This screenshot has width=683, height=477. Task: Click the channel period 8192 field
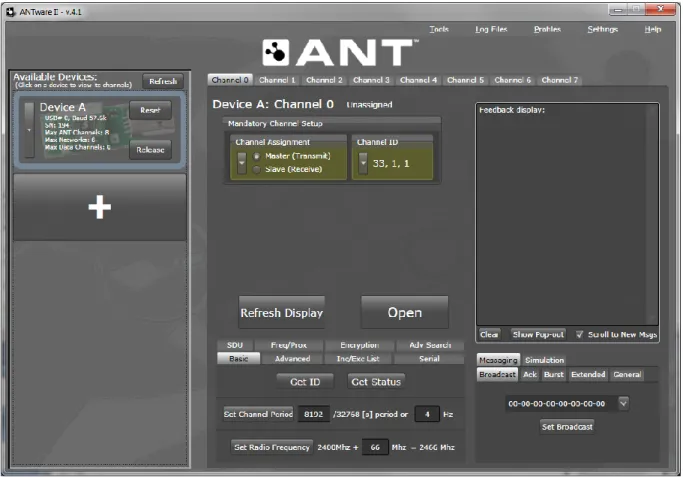point(313,414)
